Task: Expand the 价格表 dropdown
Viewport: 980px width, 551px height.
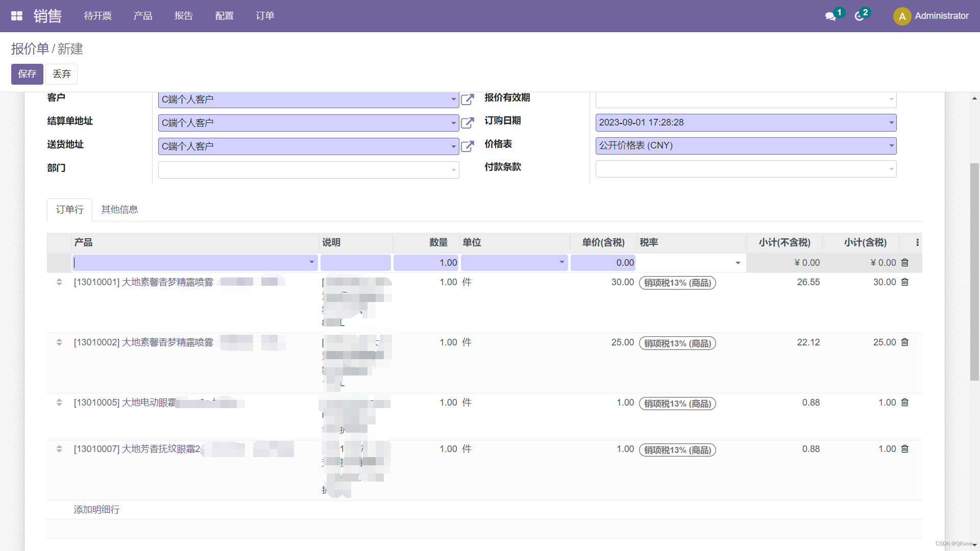Action: (x=891, y=146)
